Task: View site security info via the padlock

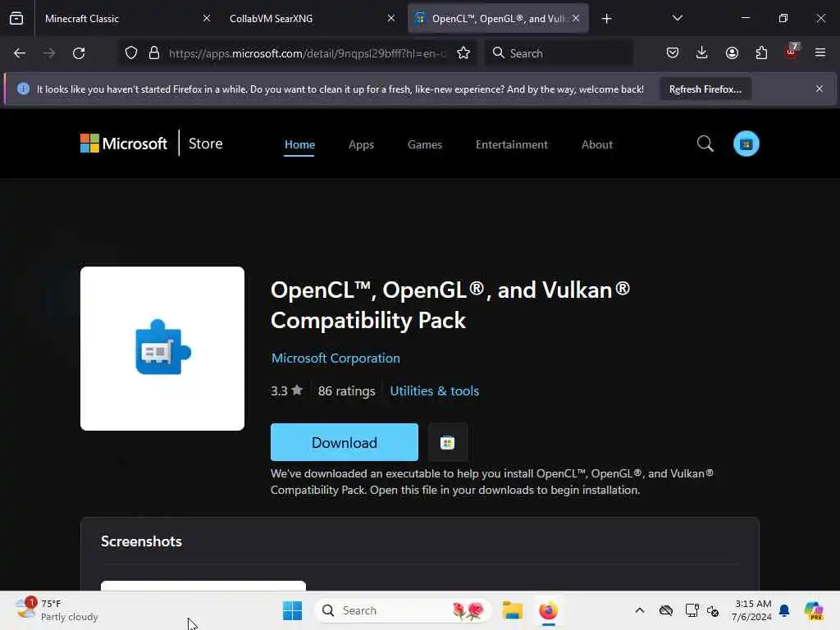Action: click(x=154, y=53)
